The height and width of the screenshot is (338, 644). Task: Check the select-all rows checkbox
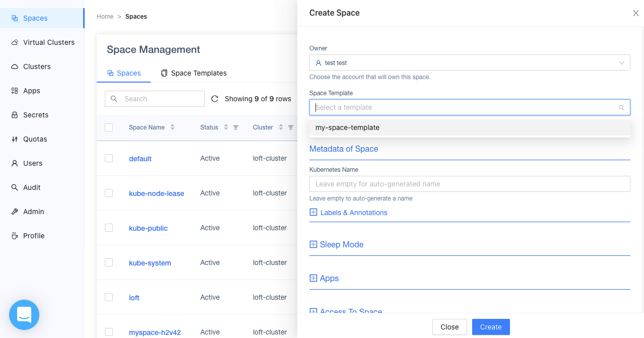[109, 127]
